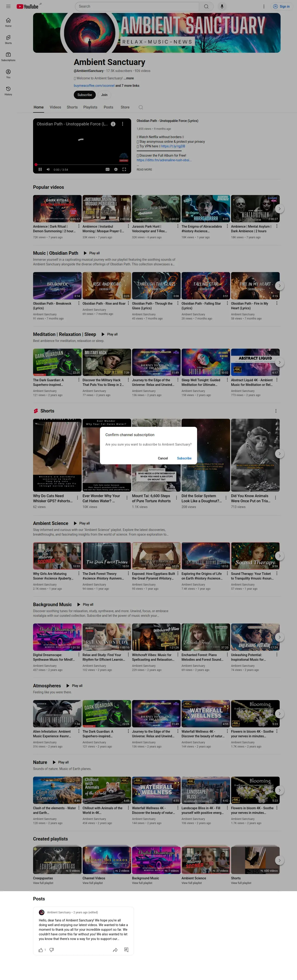Click Cancel in the subscription confirmation dialog

[163, 458]
